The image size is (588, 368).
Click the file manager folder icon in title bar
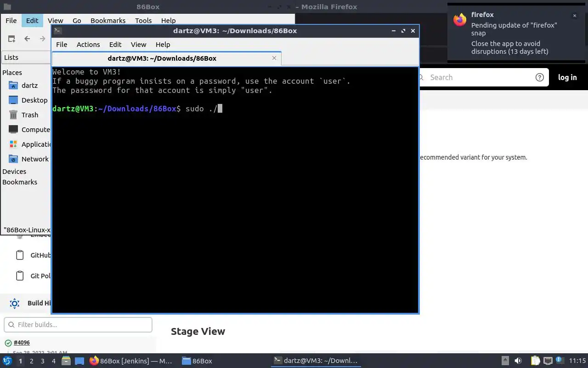coord(7,6)
